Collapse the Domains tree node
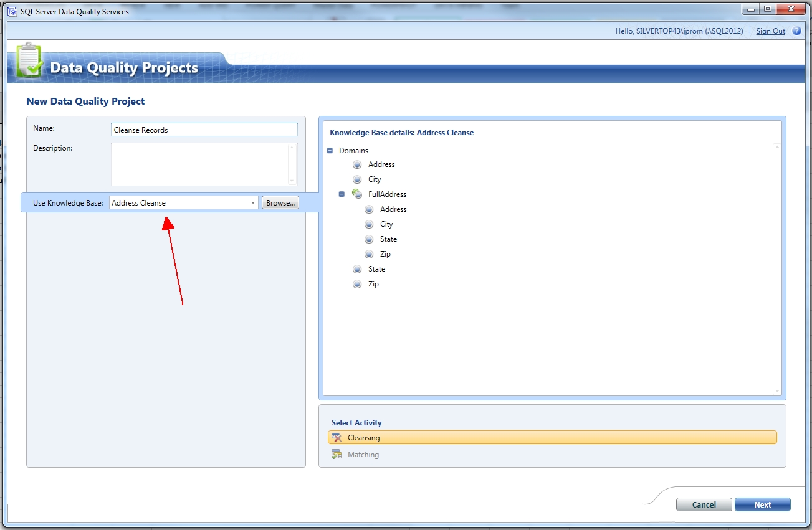Screen dimensions: 812x530 coord(330,151)
